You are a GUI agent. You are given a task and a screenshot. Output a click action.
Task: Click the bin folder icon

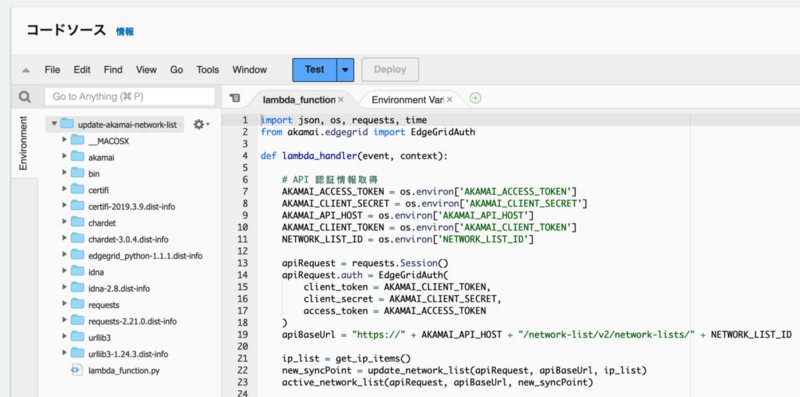point(78,173)
